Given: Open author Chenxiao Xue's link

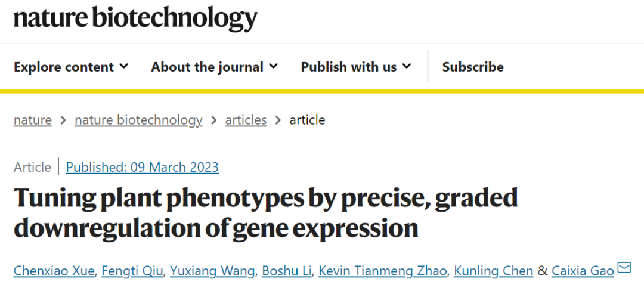Looking at the screenshot, I should click(x=55, y=271).
